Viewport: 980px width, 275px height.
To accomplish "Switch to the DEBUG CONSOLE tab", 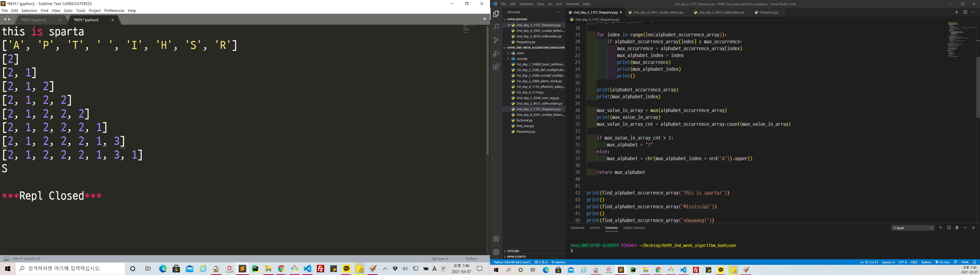I will 634,228.
